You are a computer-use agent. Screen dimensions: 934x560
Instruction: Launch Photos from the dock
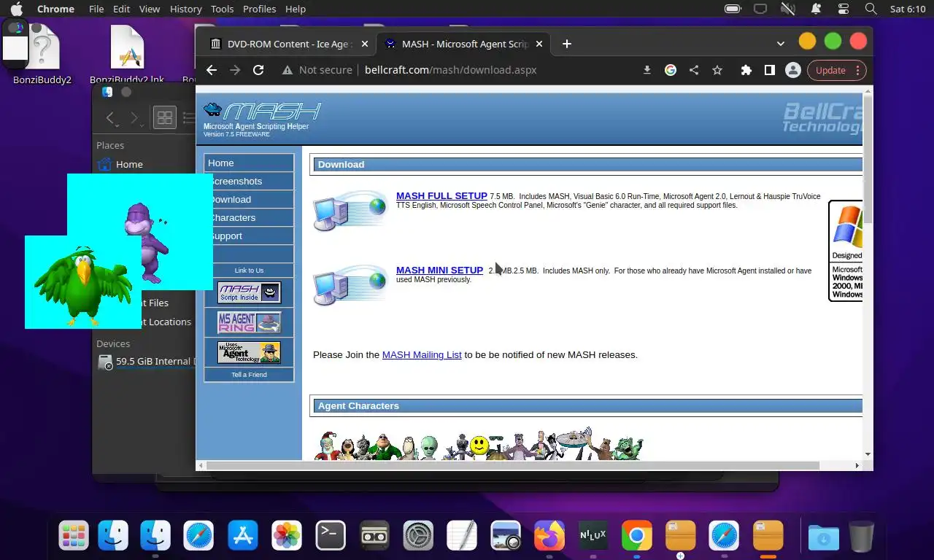pyautogui.click(x=287, y=536)
